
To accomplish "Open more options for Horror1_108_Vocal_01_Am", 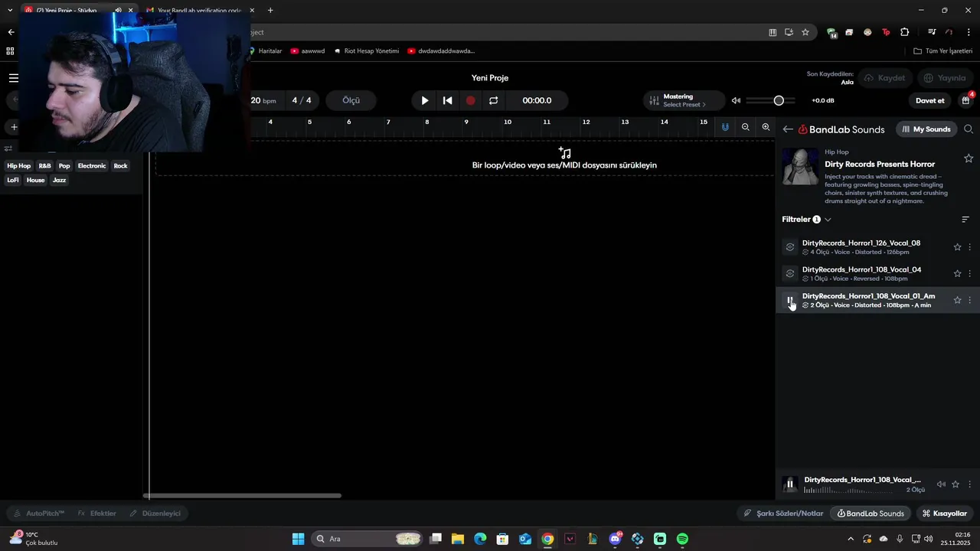I will click(x=970, y=300).
